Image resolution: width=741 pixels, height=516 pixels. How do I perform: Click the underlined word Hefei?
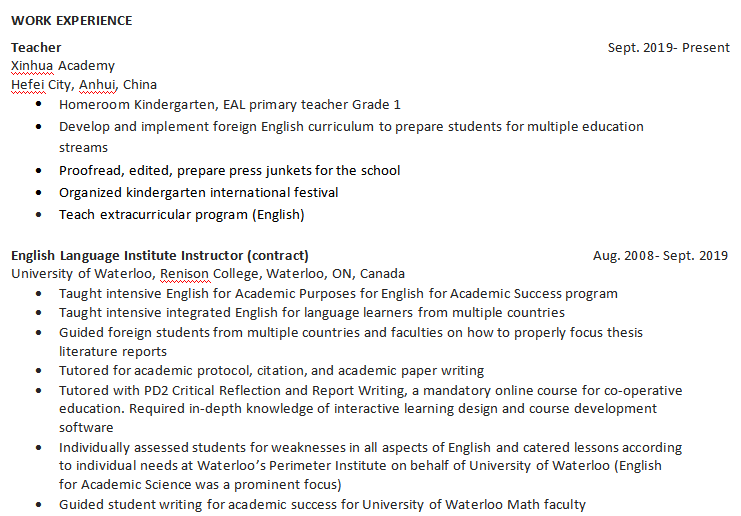click(x=27, y=84)
